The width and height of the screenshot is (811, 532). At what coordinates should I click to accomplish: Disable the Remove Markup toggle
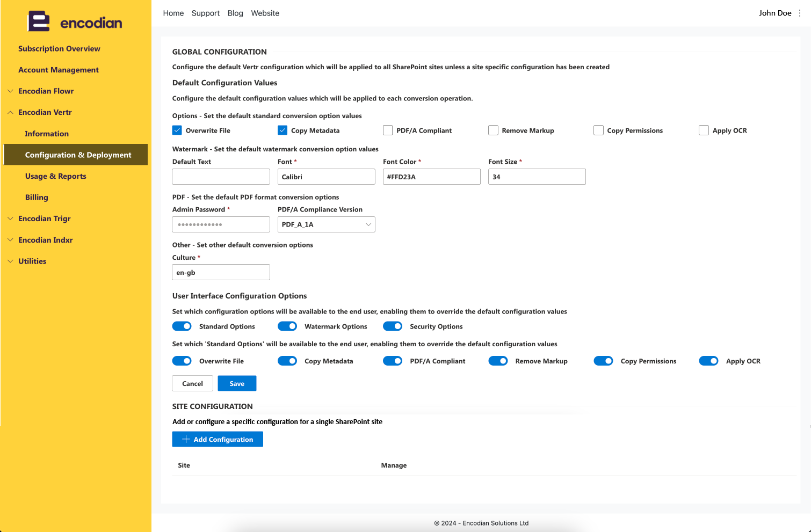[x=498, y=361]
